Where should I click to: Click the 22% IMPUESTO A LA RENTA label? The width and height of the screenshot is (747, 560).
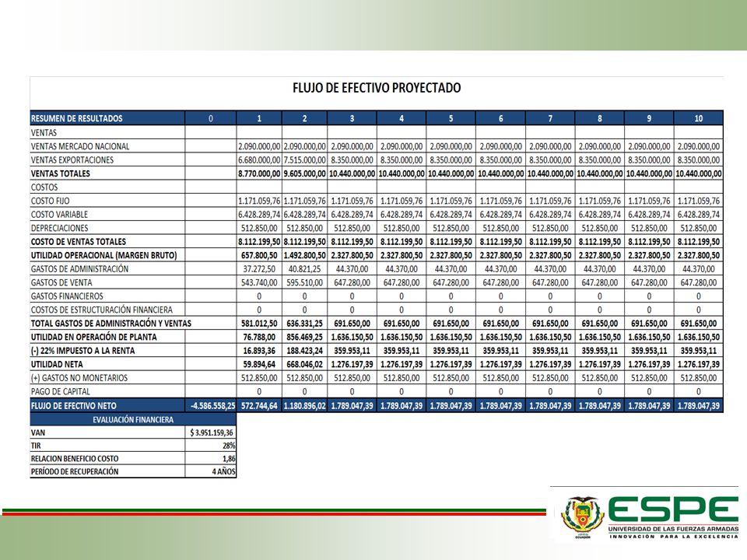[x=83, y=351]
